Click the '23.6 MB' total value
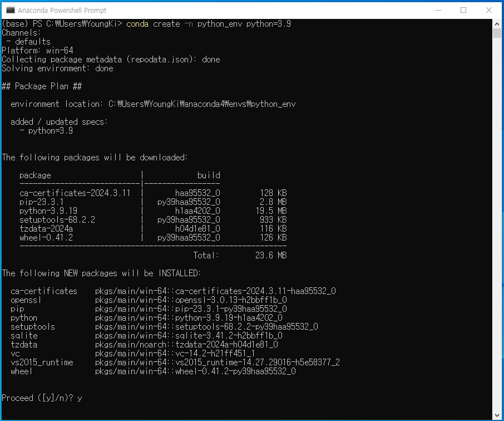This screenshot has width=504, height=421. point(271,256)
